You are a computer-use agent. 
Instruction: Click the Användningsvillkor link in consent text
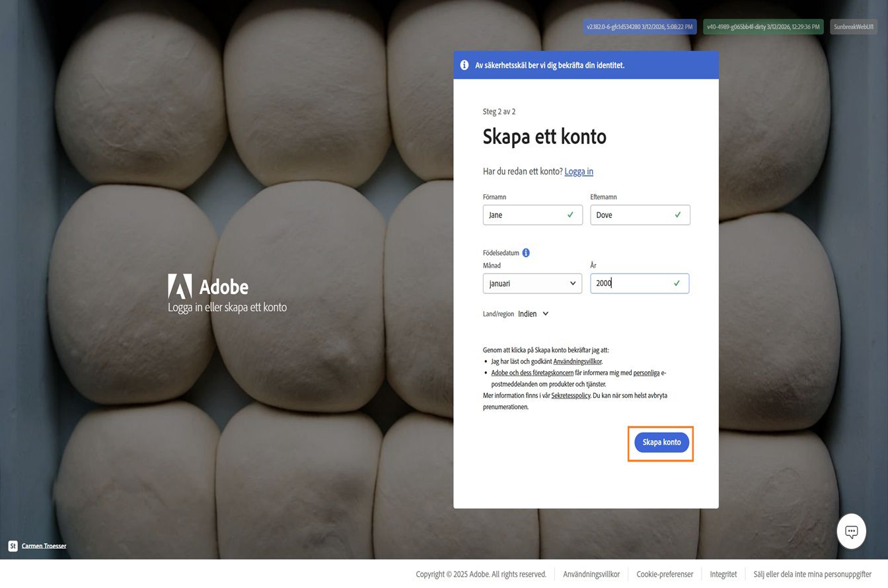click(x=577, y=361)
